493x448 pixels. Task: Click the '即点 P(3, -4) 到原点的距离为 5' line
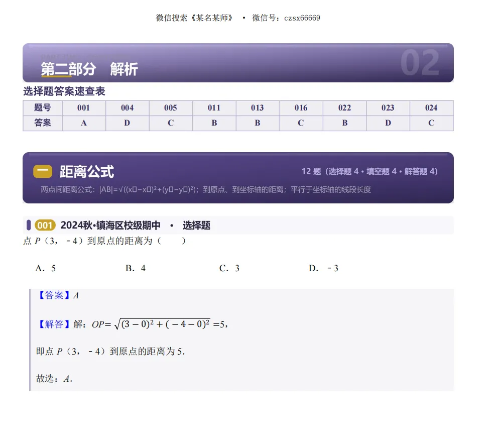[x=110, y=352]
